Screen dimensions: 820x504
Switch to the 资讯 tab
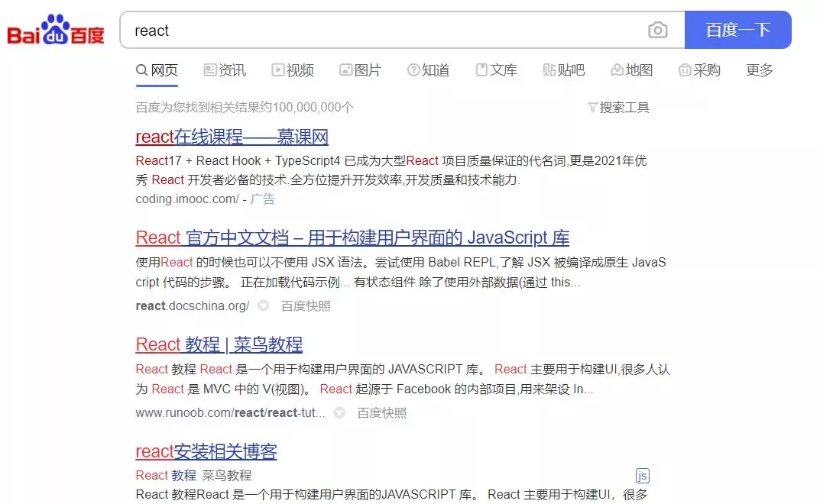click(225, 70)
